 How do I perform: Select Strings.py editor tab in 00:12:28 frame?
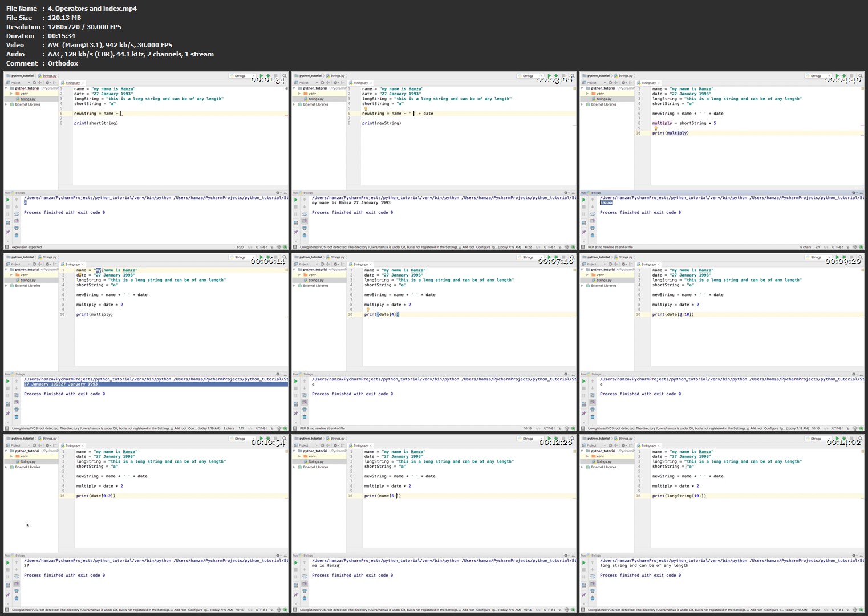pos(360,445)
